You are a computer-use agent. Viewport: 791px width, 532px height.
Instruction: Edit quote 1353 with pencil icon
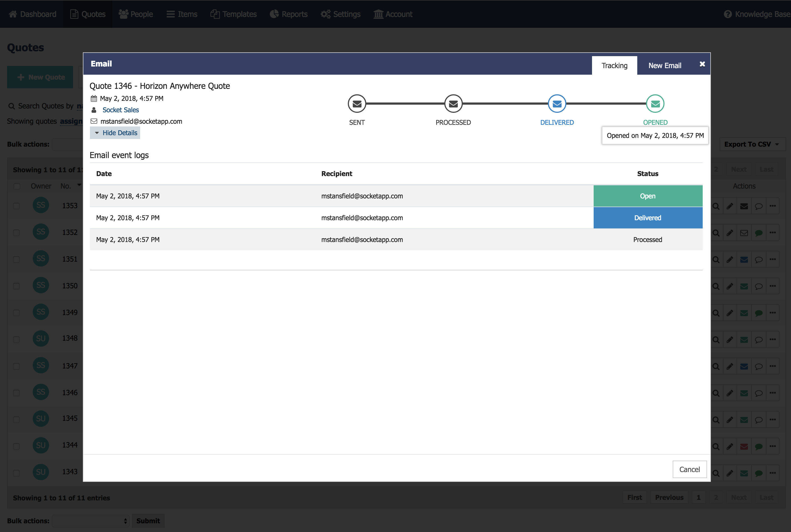click(x=730, y=206)
